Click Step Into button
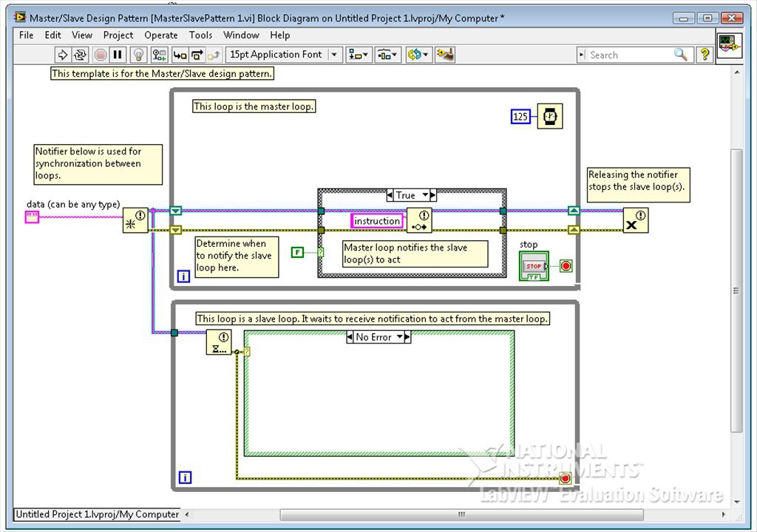757x532 pixels. [x=180, y=55]
